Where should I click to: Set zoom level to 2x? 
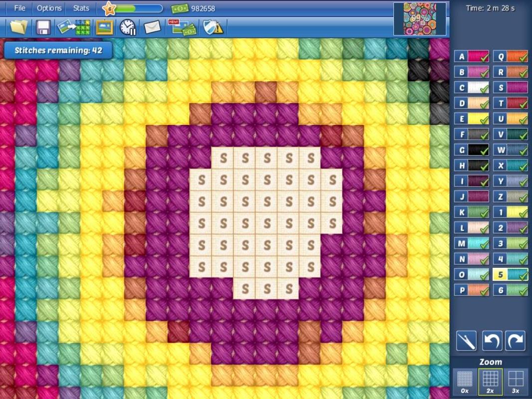point(490,382)
